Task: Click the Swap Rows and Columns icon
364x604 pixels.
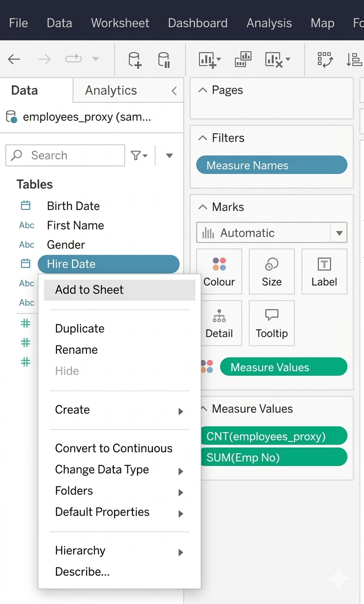Action: click(325, 60)
